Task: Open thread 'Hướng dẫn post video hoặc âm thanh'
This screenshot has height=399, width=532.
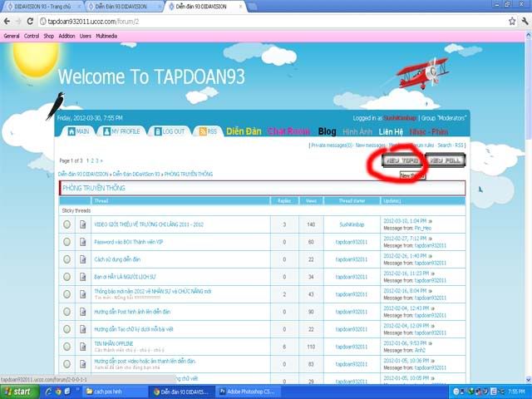Action: (145, 362)
